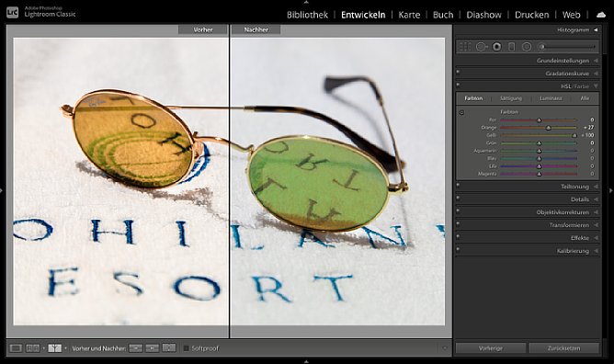Toggle the Gradationskurve panel switch

pyautogui.click(x=458, y=72)
